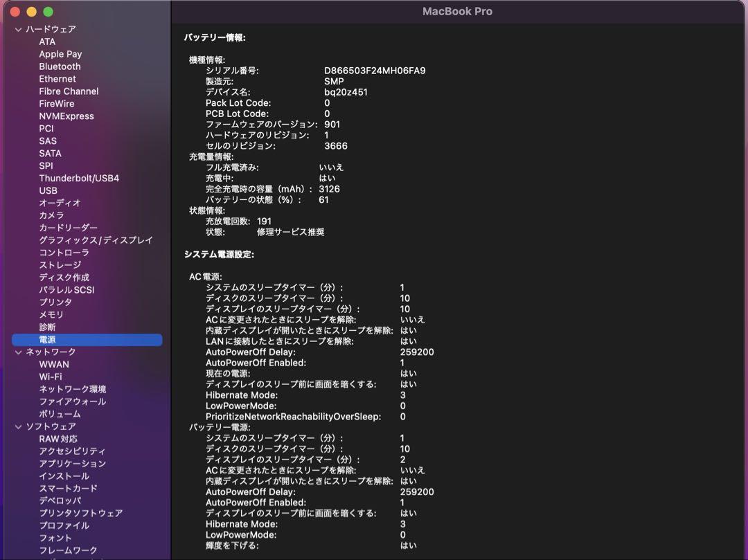Select USB in the sidebar
Viewport: 748px width, 560px height.
tap(48, 190)
